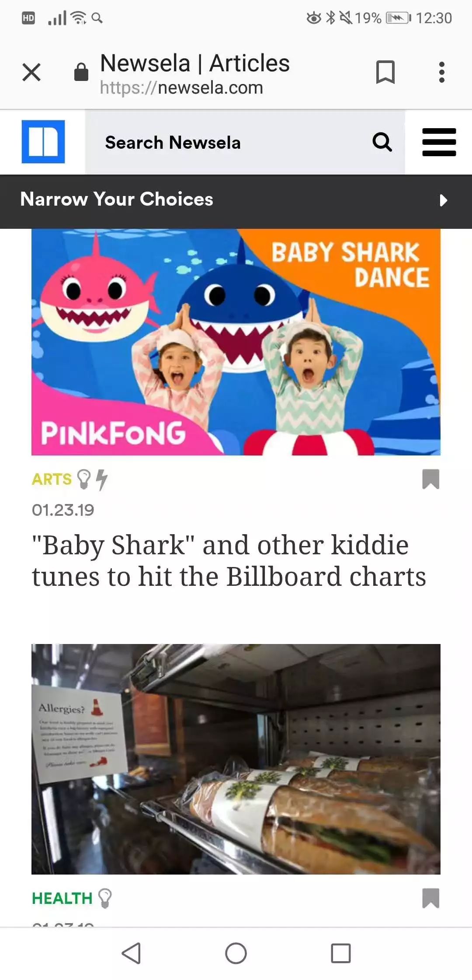
Task: Open Baby Shark Billboard charts article headline
Action: coord(229,561)
